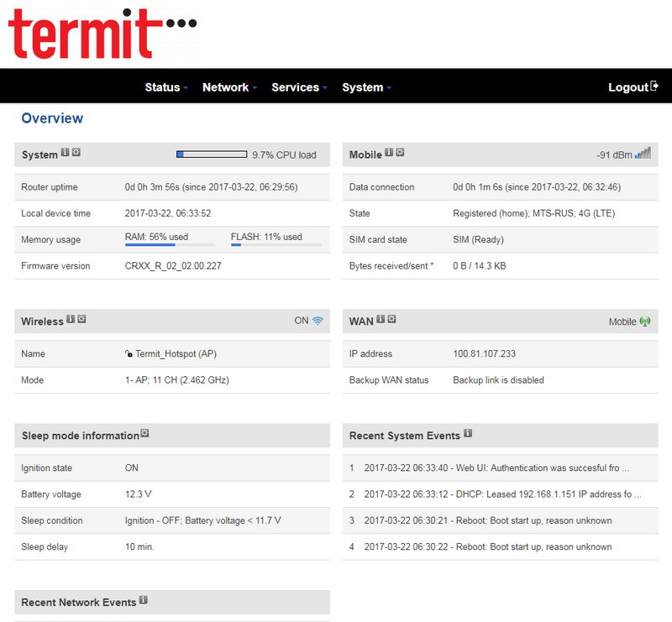
Task: Hide the Wireless widget with its X icon
Action: click(x=81, y=319)
